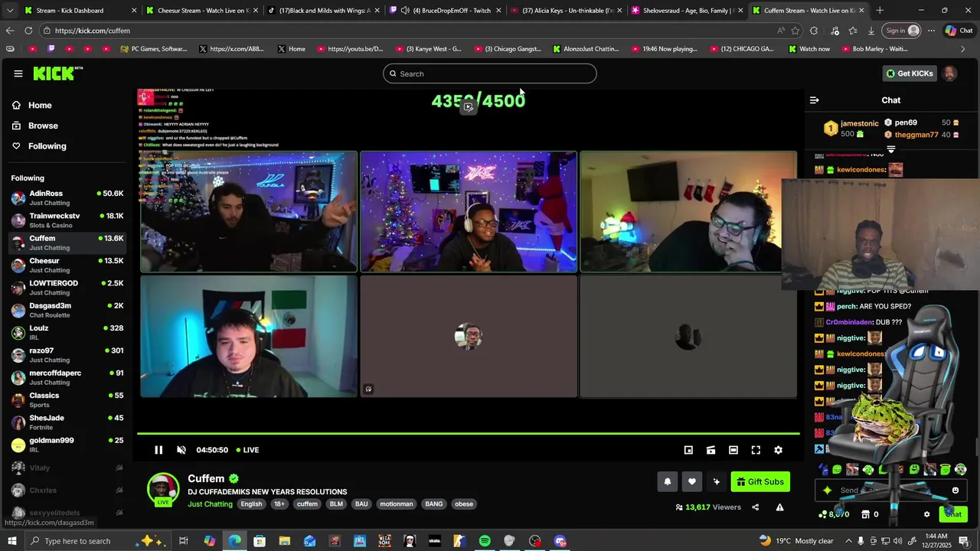Click the address bar URL
The height and width of the screenshot is (551, 980).
(x=92, y=31)
